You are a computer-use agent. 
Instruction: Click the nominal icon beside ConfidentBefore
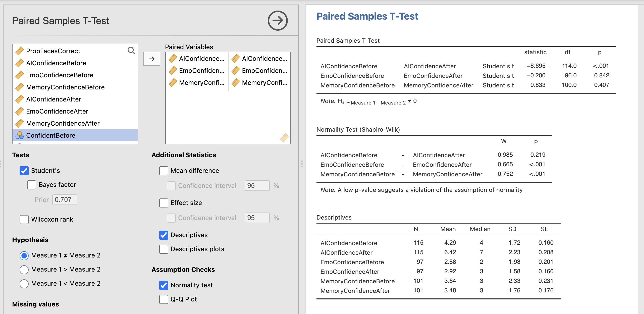20,135
